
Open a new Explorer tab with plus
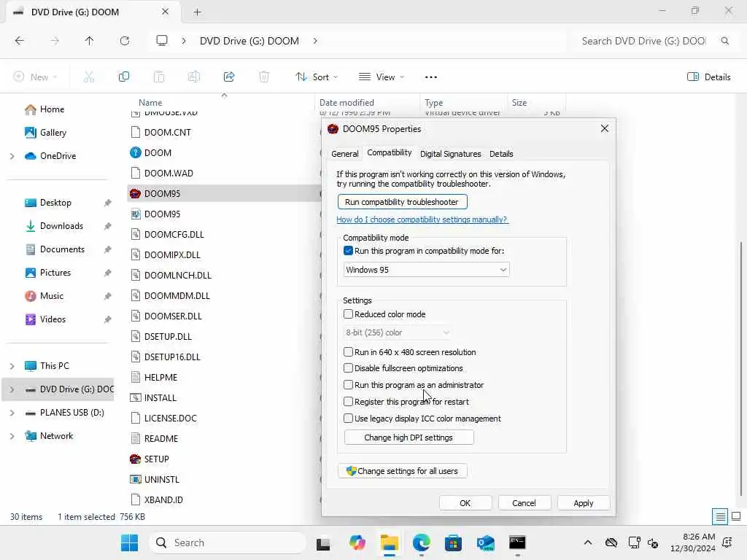[x=197, y=12]
